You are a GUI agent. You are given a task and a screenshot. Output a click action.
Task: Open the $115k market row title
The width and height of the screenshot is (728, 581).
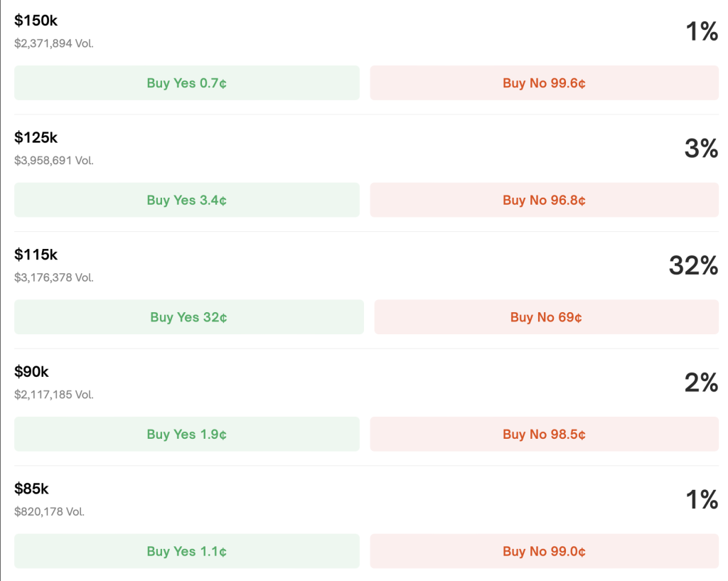tap(36, 255)
